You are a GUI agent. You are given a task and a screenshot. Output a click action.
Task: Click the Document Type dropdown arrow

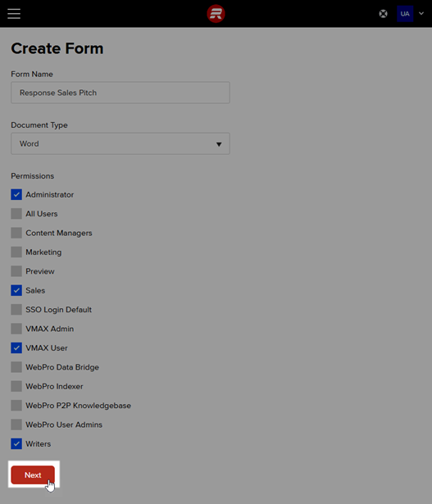[219, 144]
